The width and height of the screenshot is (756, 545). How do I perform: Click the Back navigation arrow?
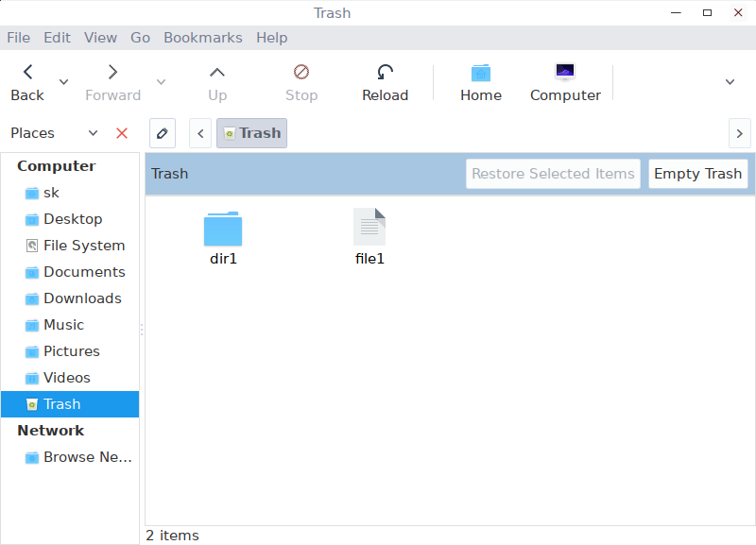[28, 73]
